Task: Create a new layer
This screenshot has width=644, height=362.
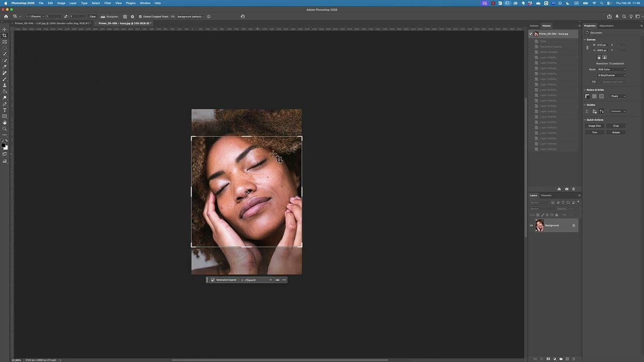Action: pyautogui.click(x=568, y=359)
